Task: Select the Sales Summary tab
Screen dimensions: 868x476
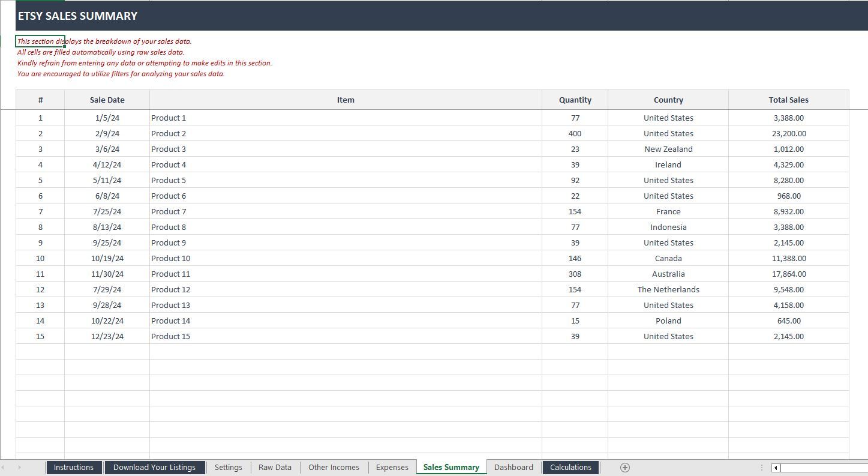Action: pos(451,468)
